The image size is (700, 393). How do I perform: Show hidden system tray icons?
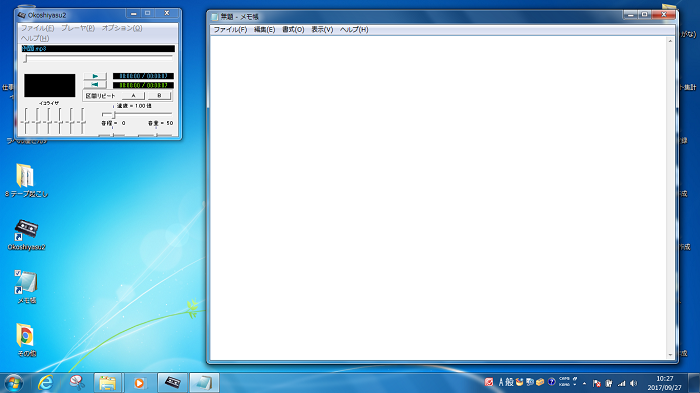[584, 383]
